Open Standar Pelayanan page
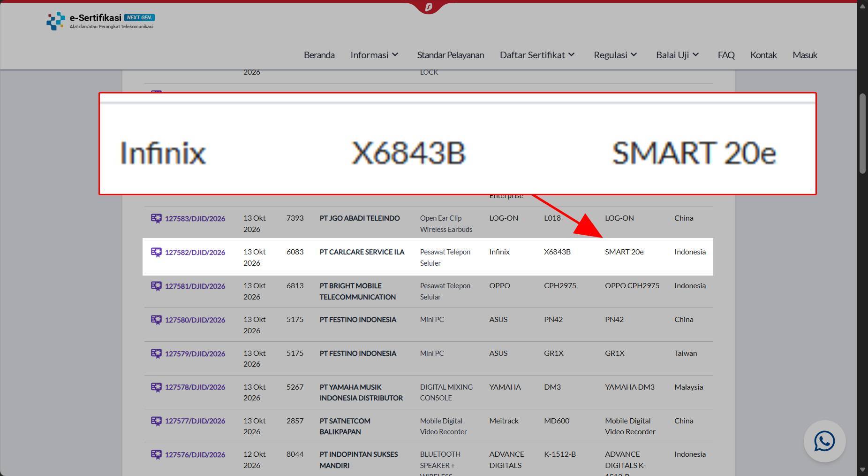The width and height of the screenshot is (868, 476). [450, 55]
